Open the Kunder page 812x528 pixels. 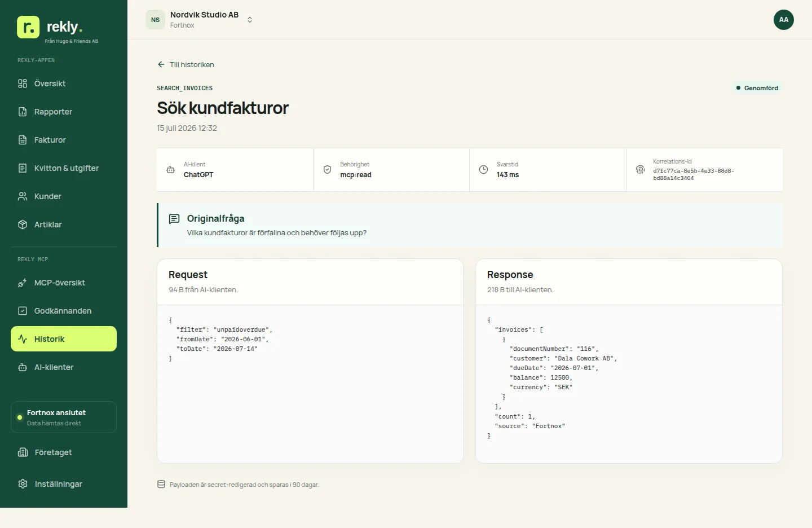coord(64,196)
